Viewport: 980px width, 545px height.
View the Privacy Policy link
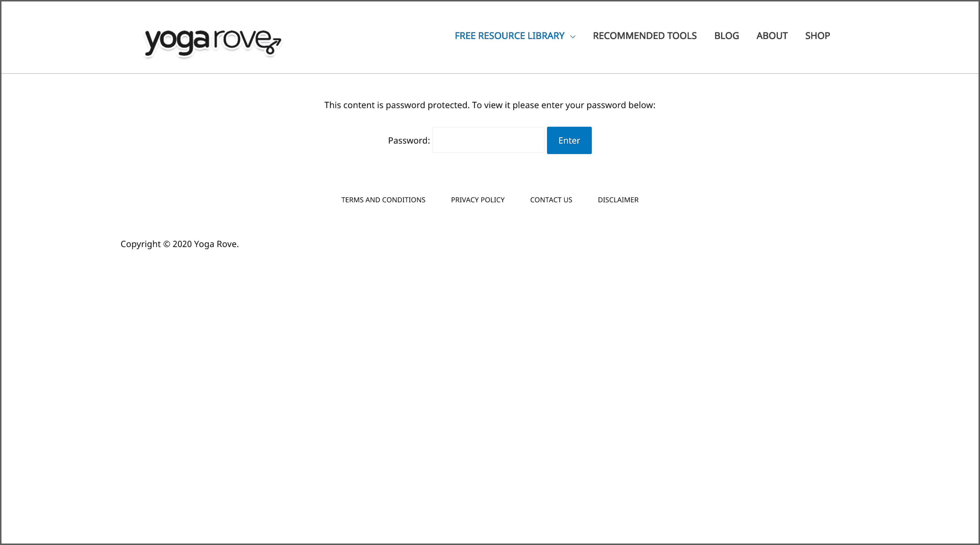[x=477, y=200]
